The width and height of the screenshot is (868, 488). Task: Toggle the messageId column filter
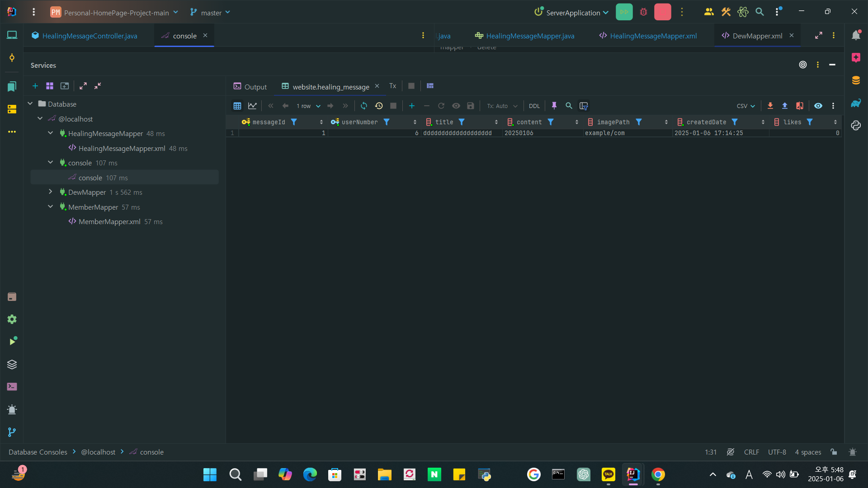pos(294,122)
